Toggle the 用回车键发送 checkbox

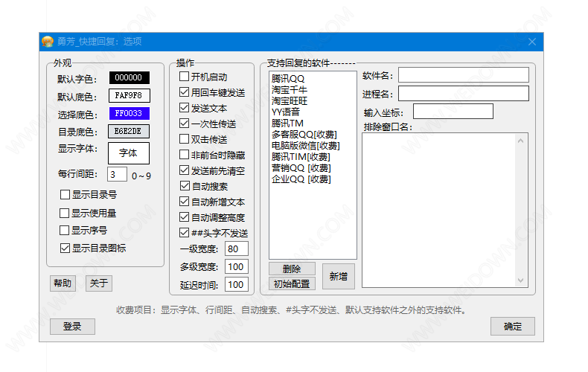185,93
